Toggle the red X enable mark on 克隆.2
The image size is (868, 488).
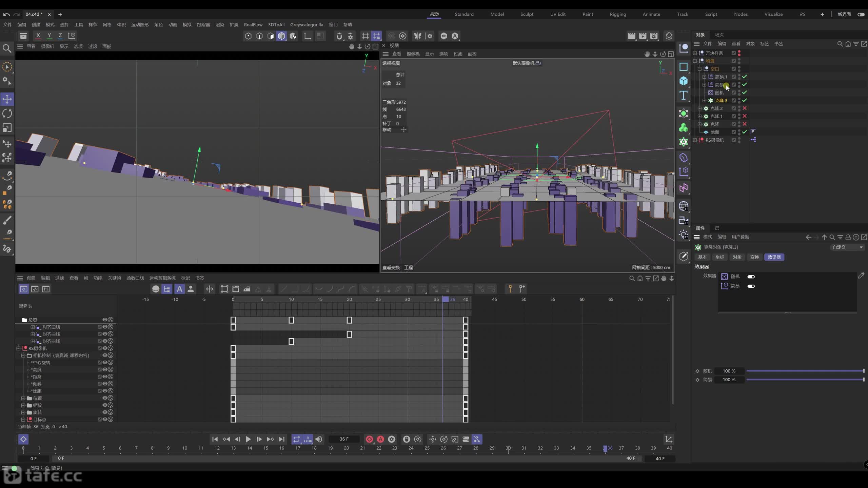(745, 108)
